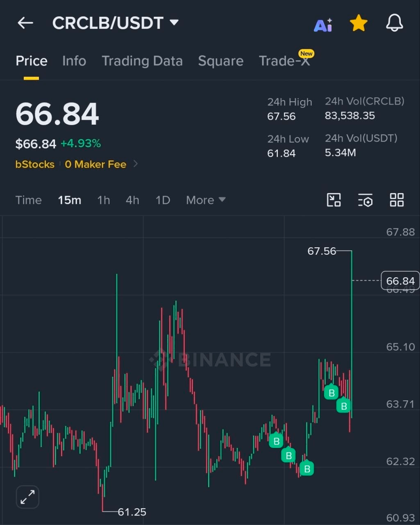Toggle the yellow favorite star
The width and height of the screenshot is (420, 525).
359,23
